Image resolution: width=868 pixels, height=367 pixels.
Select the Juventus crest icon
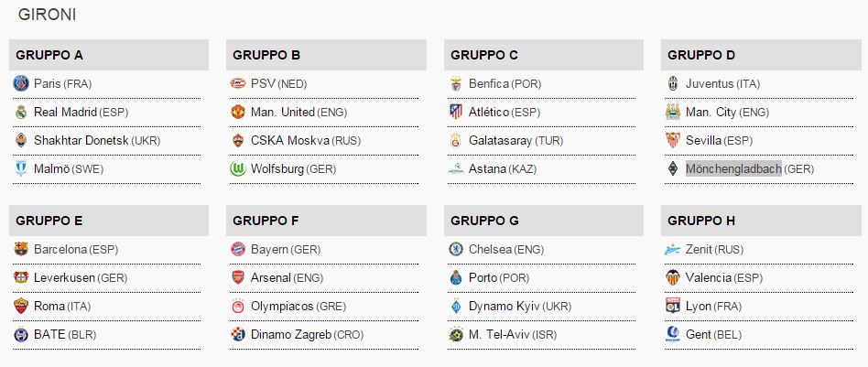tap(673, 83)
